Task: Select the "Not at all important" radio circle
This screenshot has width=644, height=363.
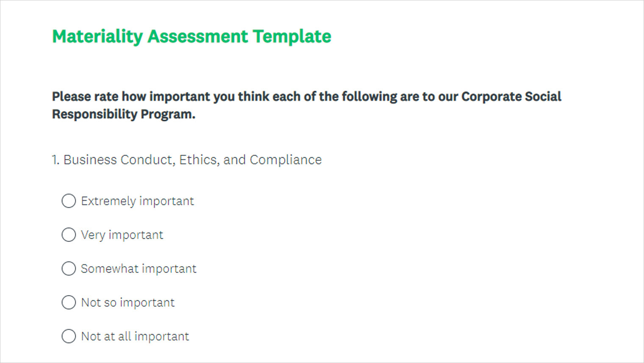Action: pyautogui.click(x=69, y=336)
